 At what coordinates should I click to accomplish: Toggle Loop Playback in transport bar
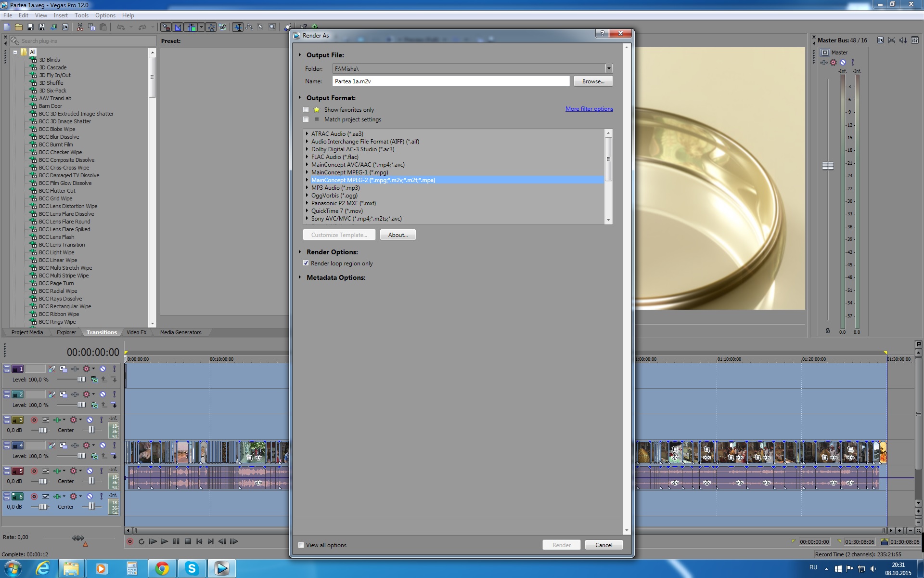(x=141, y=541)
